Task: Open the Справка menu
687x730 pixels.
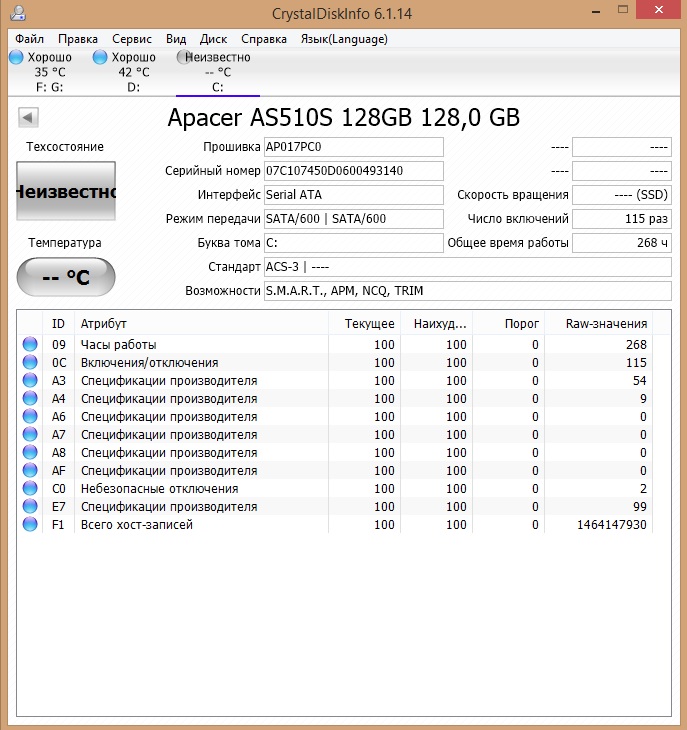Action: click(264, 39)
